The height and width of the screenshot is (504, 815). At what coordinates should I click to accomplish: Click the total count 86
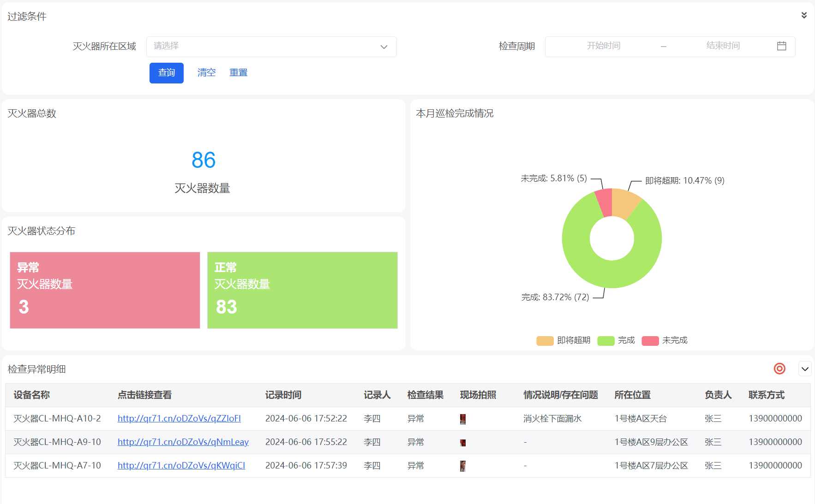(204, 160)
